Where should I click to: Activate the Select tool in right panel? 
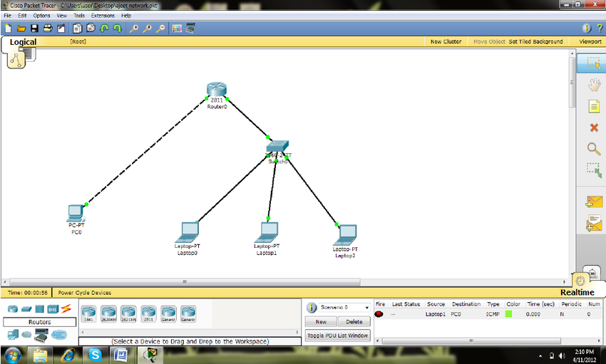pos(593,63)
